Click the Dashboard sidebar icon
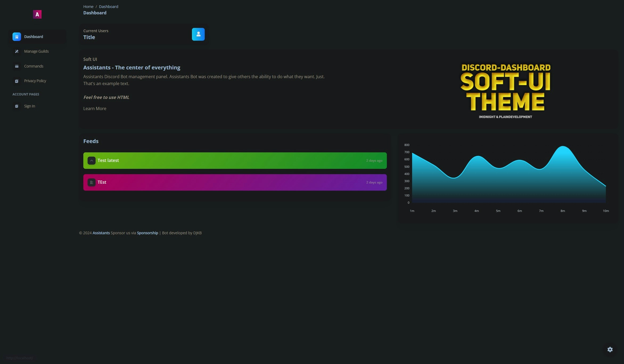Image resolution: width=624 pixels, height=364 pixels. [x=17, y=37]
